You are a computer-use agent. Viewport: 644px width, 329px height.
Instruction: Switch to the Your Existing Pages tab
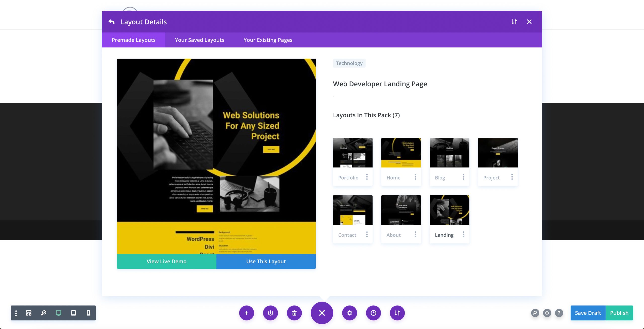click(268, 40)
